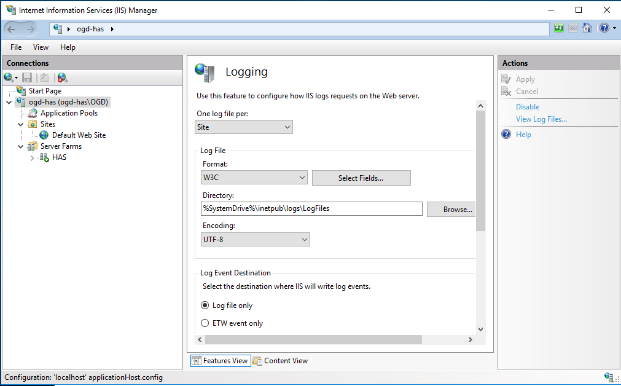This screenshot has height=386, width=621.
Task: Click the Help link in Actions
Action: (524, 135)
